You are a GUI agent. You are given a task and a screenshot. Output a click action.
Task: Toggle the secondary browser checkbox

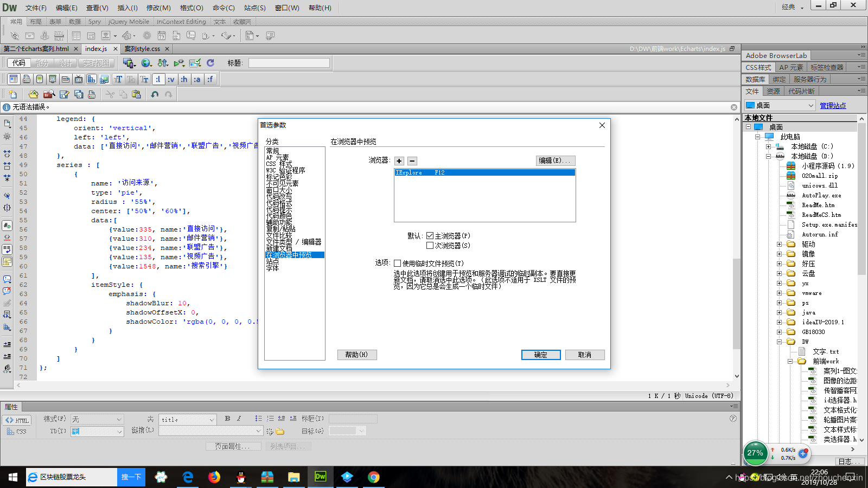pyautogui.click(x=430, y=246)
